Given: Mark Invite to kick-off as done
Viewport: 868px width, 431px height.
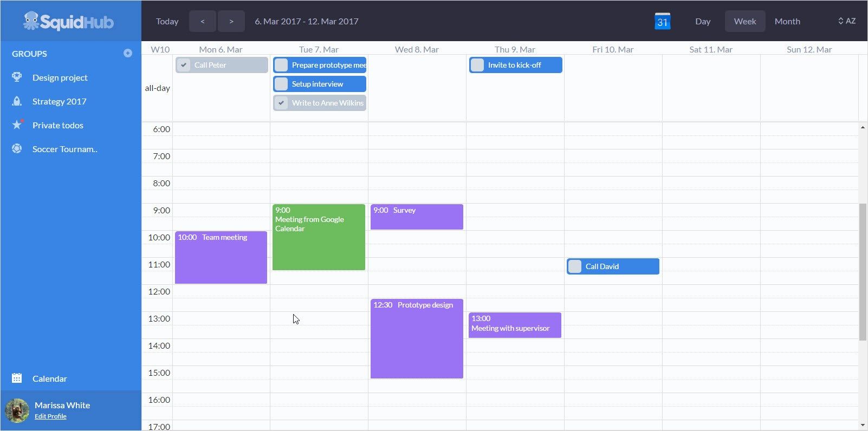Looking at the screenshot, I should [477, 65].
